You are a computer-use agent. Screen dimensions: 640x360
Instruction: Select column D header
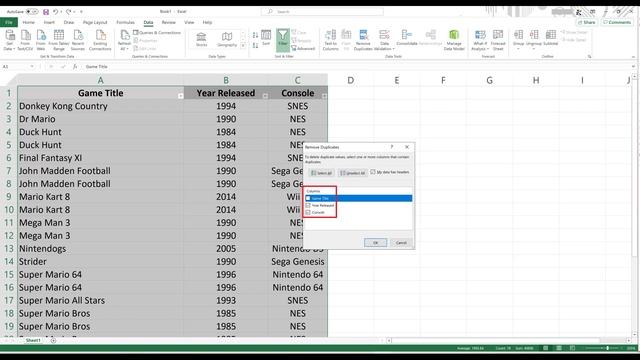[351, 80]
